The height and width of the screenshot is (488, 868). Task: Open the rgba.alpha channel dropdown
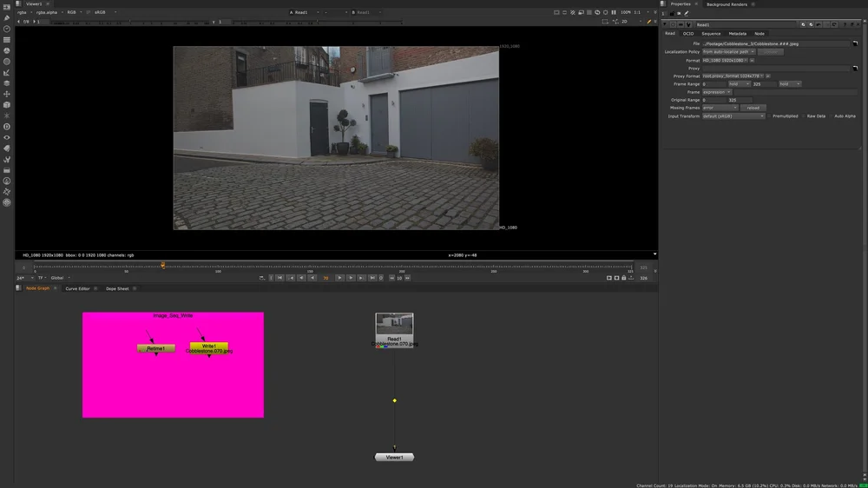click(49, 12)
